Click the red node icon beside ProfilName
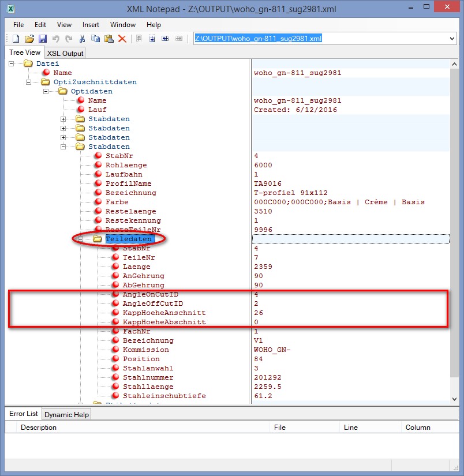 [98, 183]
